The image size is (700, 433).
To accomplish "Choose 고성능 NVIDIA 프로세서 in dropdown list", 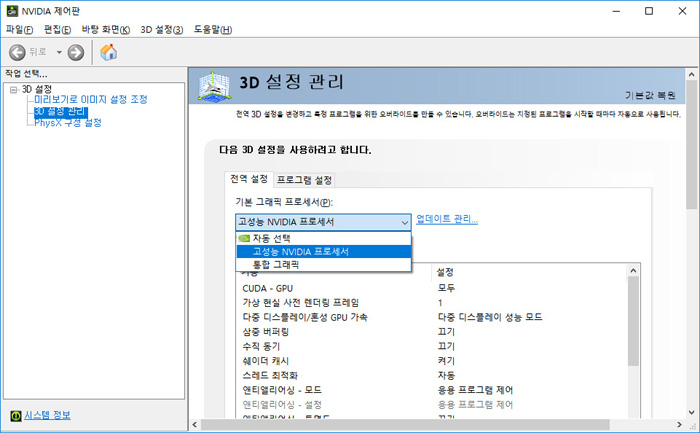I will (323, 251).
